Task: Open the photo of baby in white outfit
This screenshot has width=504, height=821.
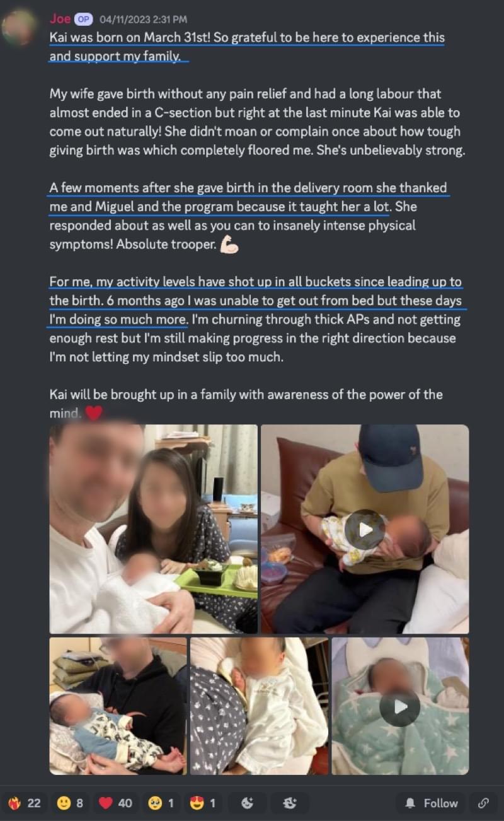Action: tap(259, 706)
